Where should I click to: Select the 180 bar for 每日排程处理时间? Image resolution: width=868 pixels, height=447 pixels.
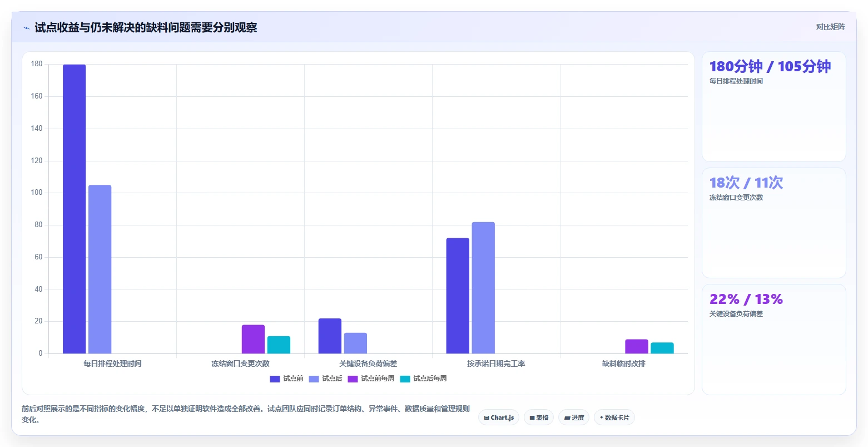pyautogui.click(x=74, y=209)
